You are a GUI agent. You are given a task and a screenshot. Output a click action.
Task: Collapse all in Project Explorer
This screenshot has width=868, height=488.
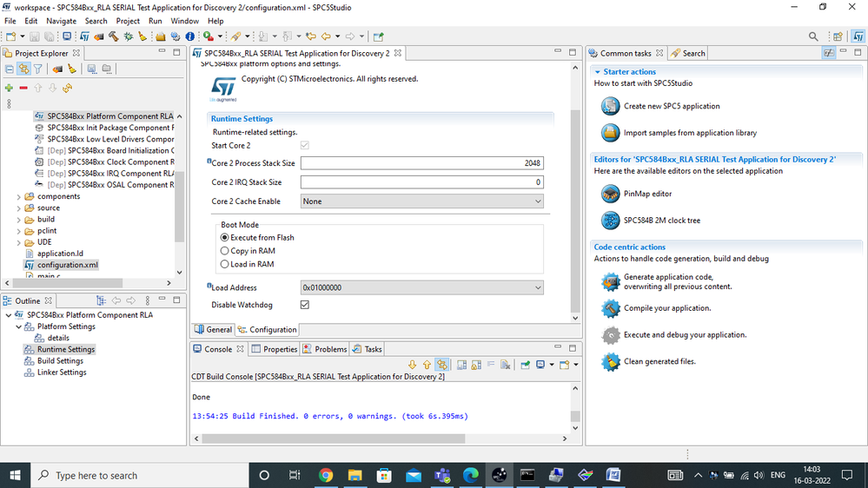click(10, 69)
